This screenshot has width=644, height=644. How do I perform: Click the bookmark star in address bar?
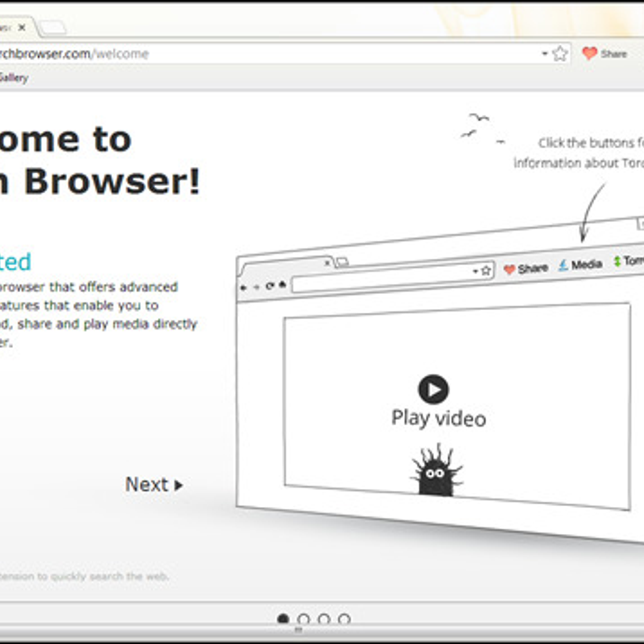pyautogui.click(x=560, y=54)
